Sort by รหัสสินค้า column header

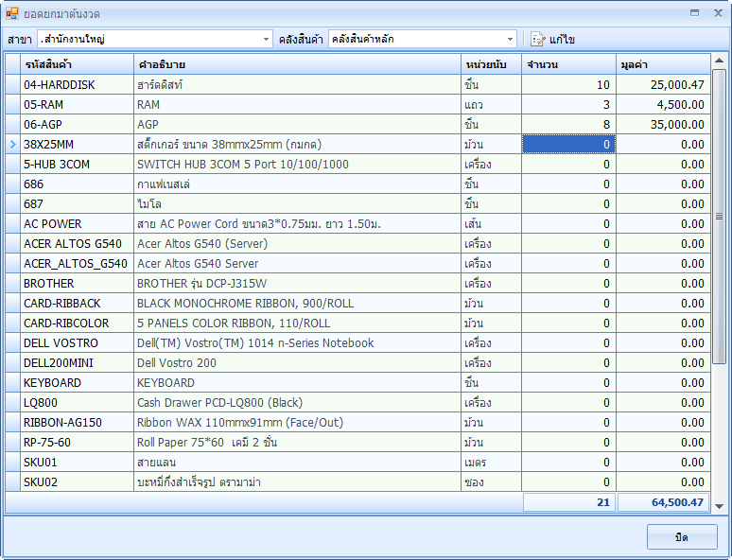point(78,63)
